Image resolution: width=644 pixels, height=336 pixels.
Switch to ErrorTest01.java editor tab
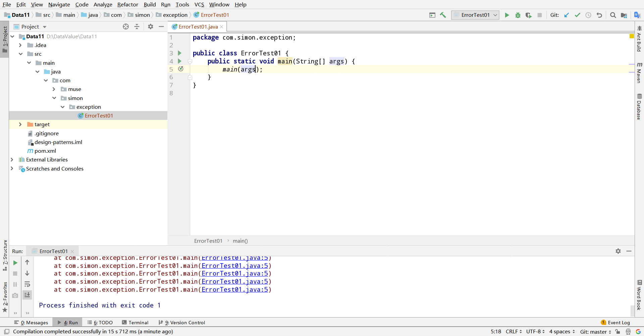point(198,27)
